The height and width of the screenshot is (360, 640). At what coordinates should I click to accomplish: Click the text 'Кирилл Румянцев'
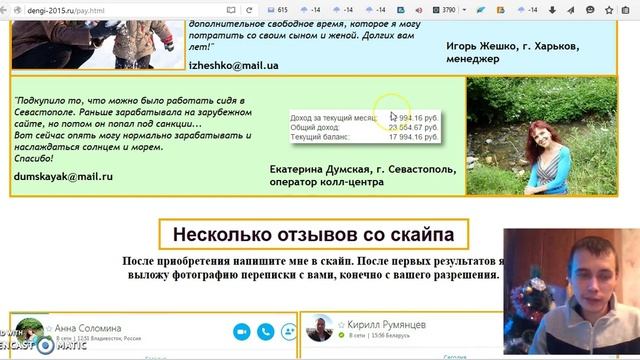click(x=387, y=325)
